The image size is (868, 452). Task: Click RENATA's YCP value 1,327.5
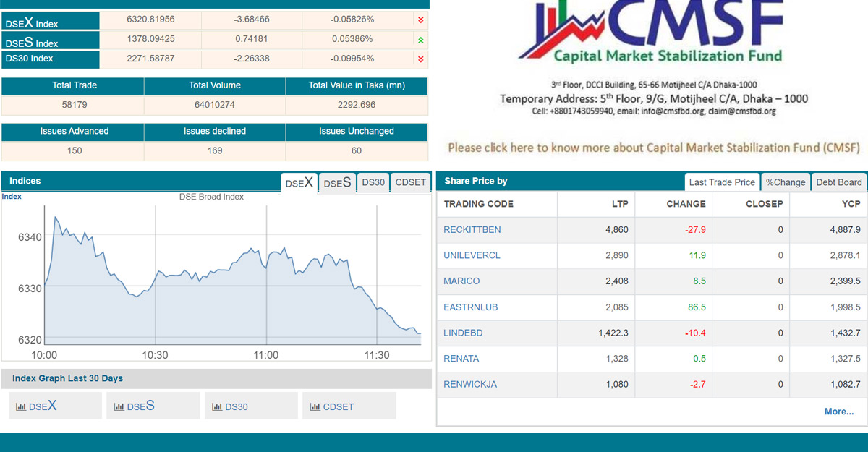pyautogui.click(x=846, y=359)
